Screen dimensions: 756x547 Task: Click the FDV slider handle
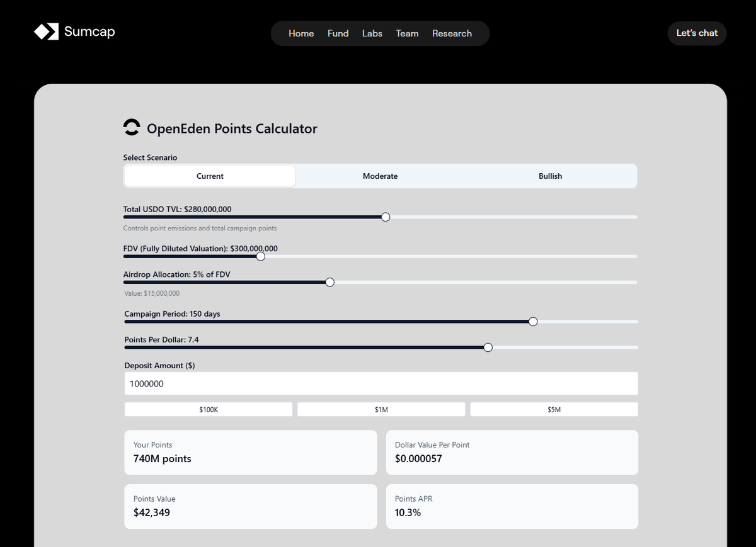point(261,256)
